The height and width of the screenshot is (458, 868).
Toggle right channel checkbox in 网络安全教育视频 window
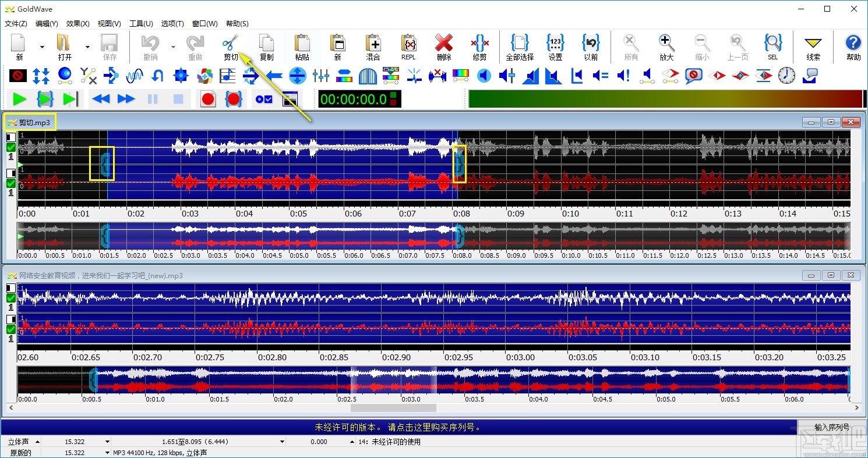(x=11, y=329)
